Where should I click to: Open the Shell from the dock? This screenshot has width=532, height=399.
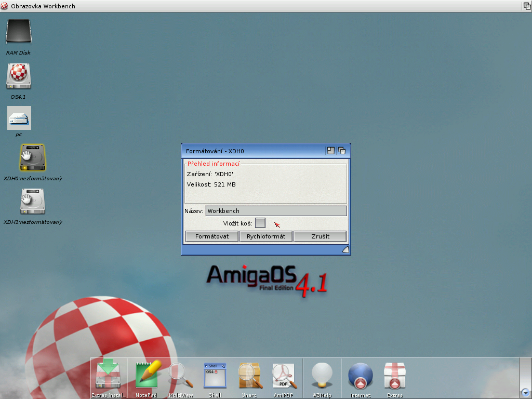[215, 375]
